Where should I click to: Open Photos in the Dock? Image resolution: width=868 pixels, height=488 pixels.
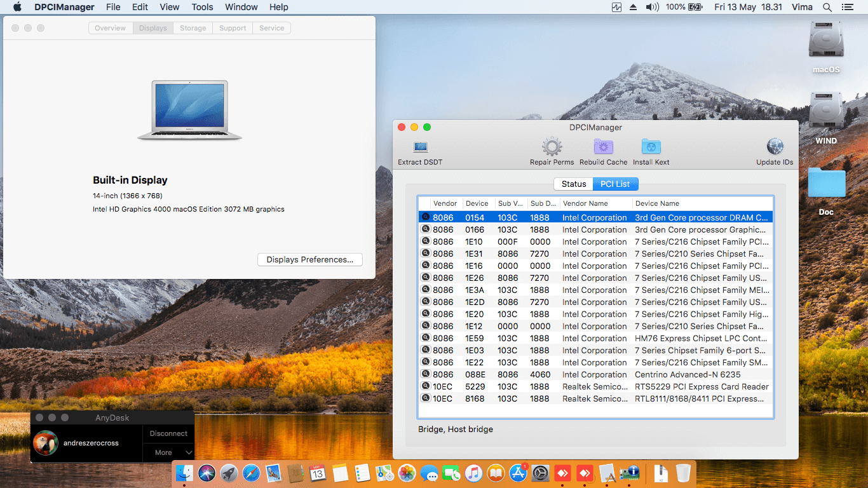[x=407, y=473]
